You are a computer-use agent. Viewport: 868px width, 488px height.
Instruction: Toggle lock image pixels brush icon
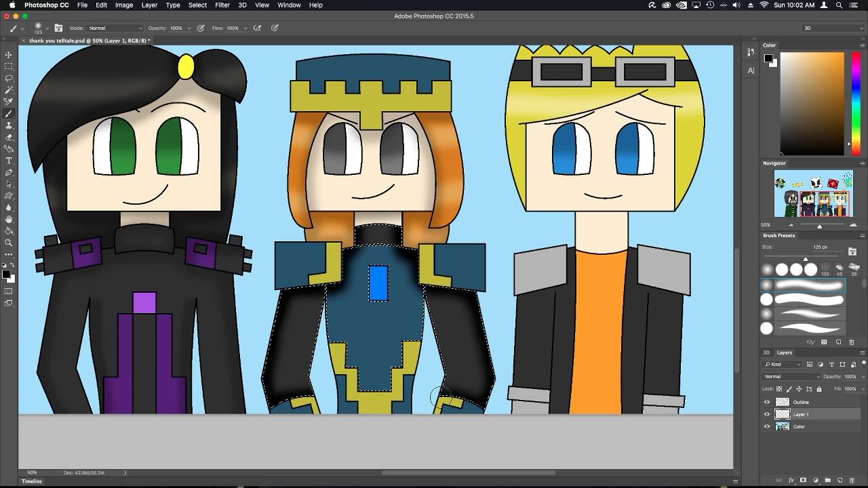pyautogui.click(x=789, y=389)
